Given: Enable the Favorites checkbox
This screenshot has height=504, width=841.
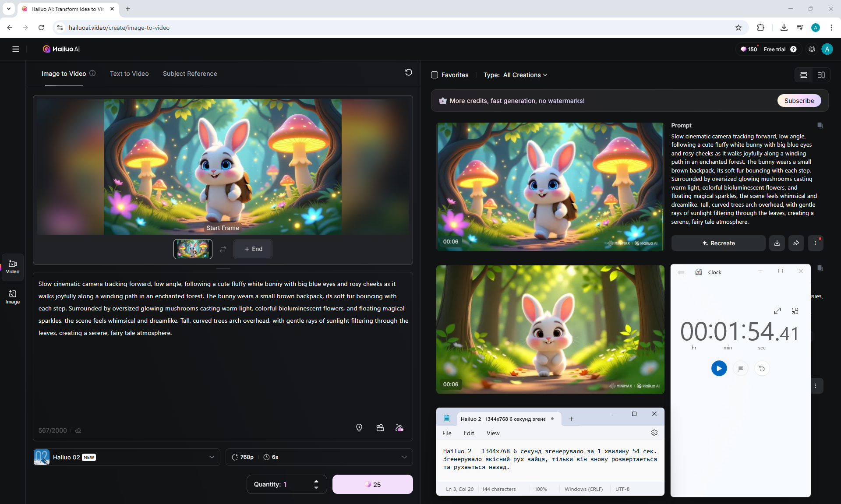Looking at the screenshot, I should pyautogui.click(x=435, y=75).
